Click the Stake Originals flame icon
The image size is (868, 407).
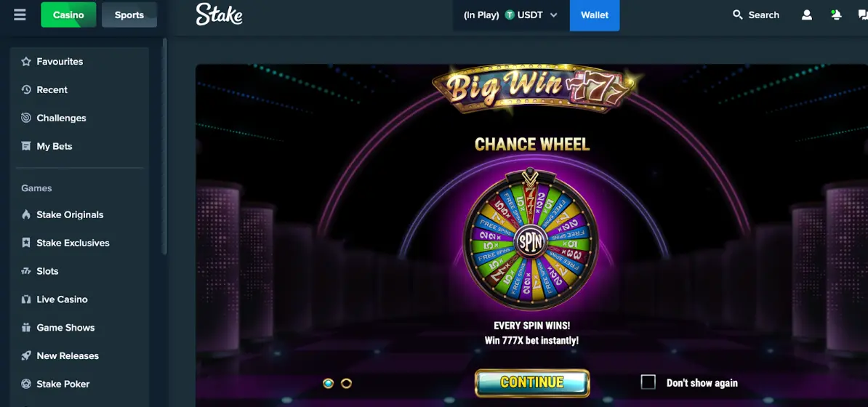click(26, 215)
